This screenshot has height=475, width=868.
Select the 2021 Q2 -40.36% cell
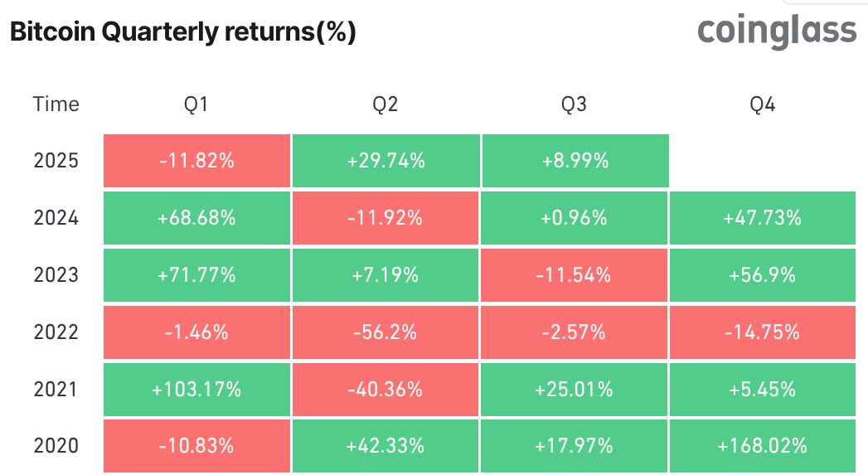[x=386, y=389]
